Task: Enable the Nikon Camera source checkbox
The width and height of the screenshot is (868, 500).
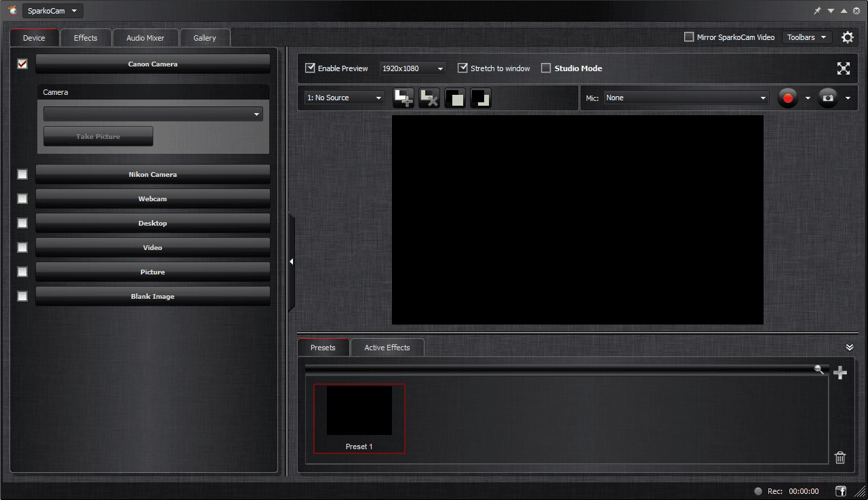Action: click(x=22, y=174)
